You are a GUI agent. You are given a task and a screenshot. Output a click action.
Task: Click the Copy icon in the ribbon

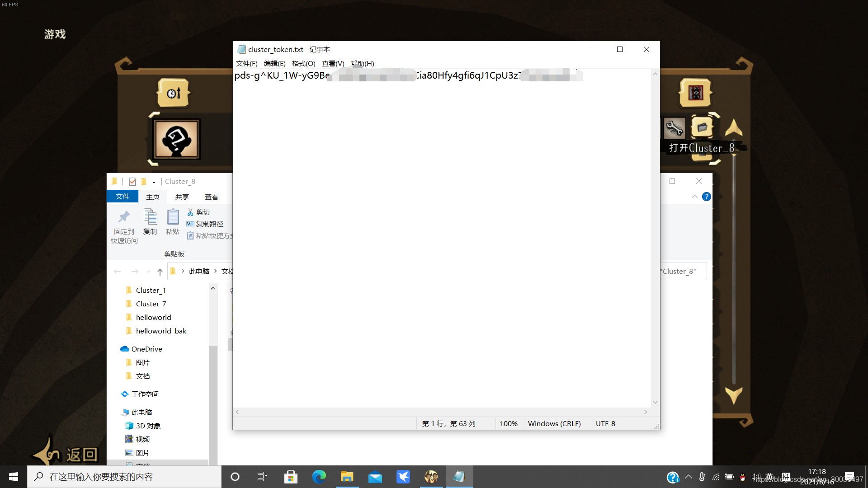(x=150, y=217)
